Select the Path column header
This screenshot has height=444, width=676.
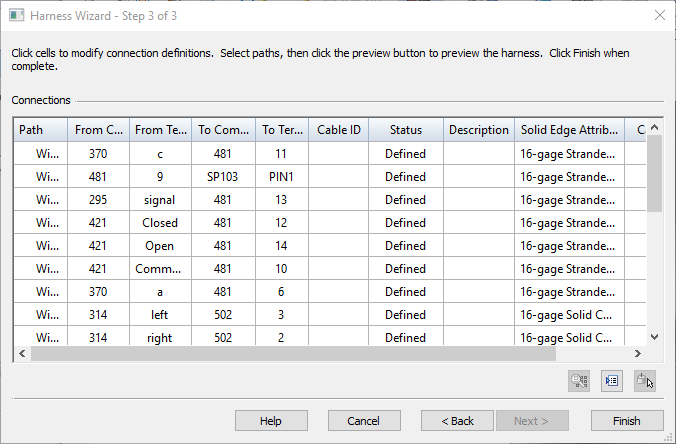[40, 130]
